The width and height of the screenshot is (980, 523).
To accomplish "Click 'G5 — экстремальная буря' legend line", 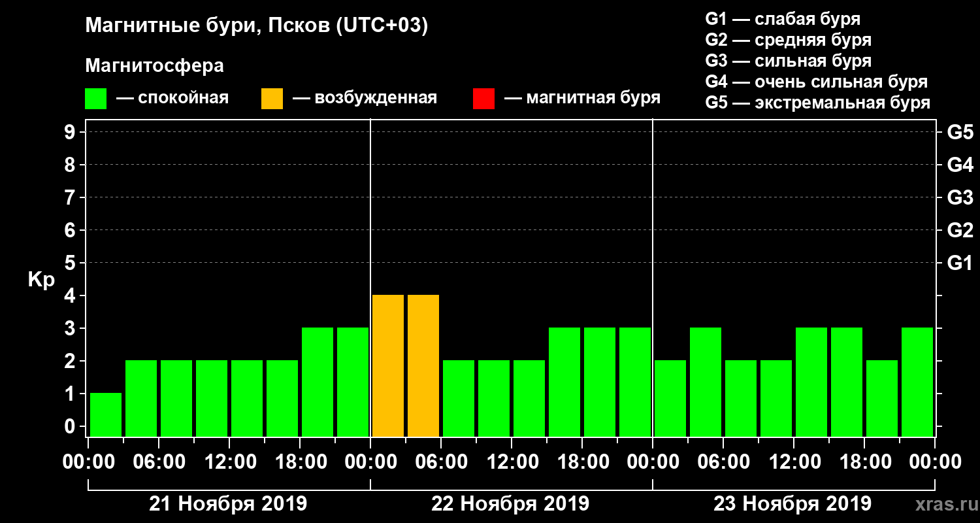I will (817, 103).
